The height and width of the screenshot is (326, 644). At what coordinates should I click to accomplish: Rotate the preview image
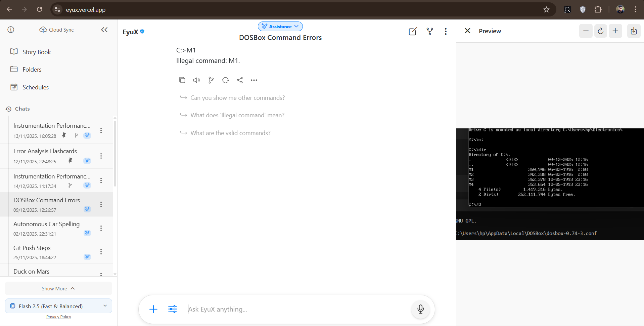[x=601, y=31]
